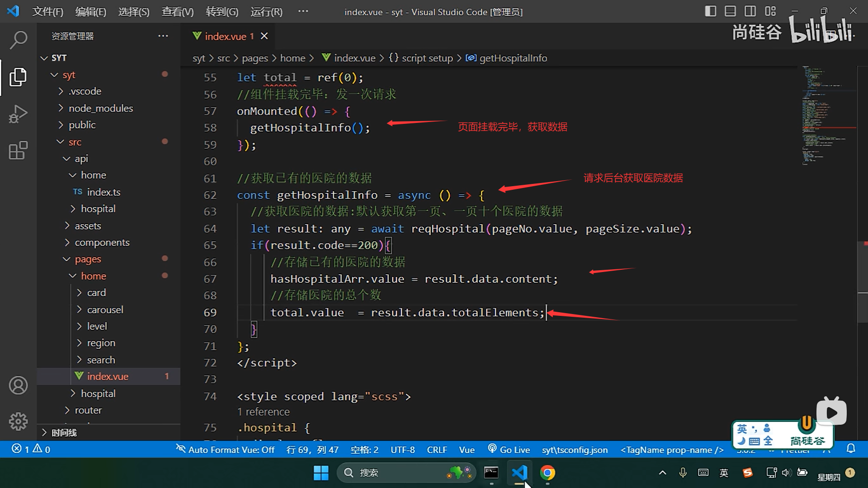Click Go Live in status bar
Viewport: 868px width, 488px height.
tap(509, 450)
